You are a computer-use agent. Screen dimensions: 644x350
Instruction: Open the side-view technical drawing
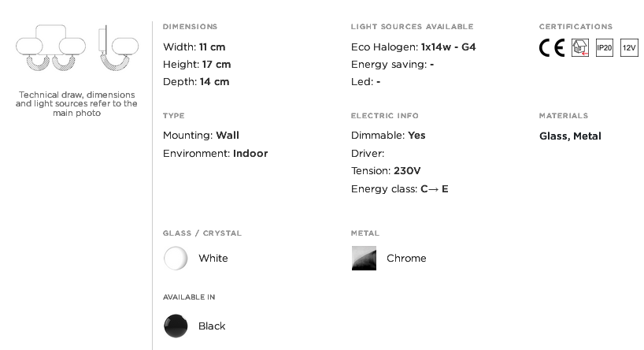(x=119, y=48)
